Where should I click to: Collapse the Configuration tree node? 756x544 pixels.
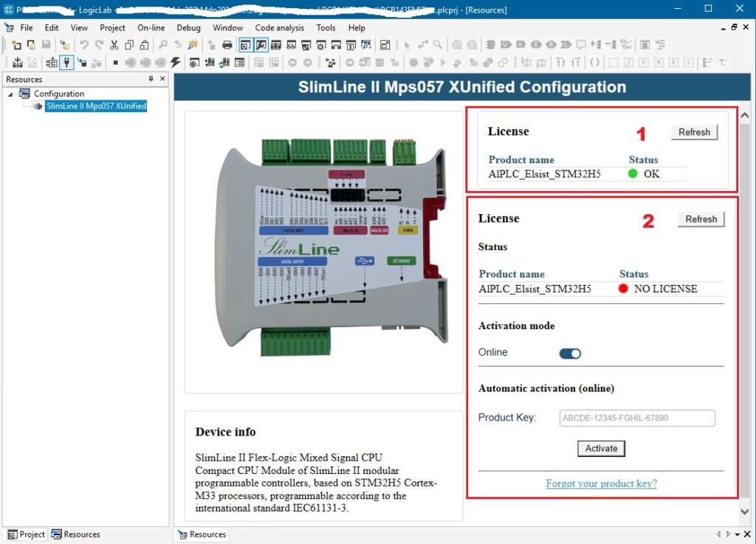(10, 94)
